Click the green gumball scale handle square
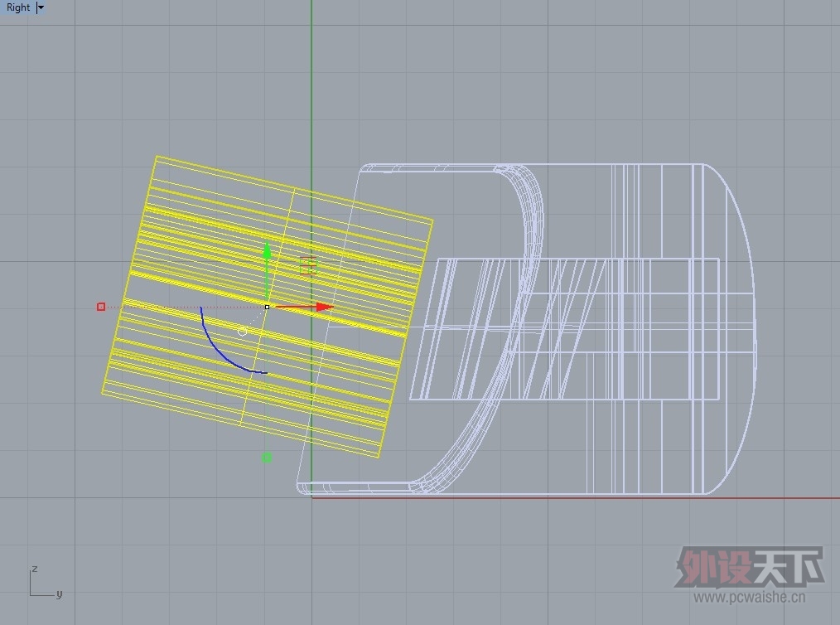This screenshot has height=625, width=840. coord(266,458)
